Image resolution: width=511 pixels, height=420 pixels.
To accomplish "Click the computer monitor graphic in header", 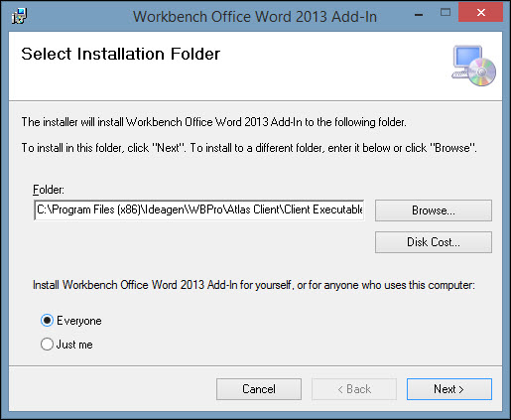I will click(x=465, y=62).
